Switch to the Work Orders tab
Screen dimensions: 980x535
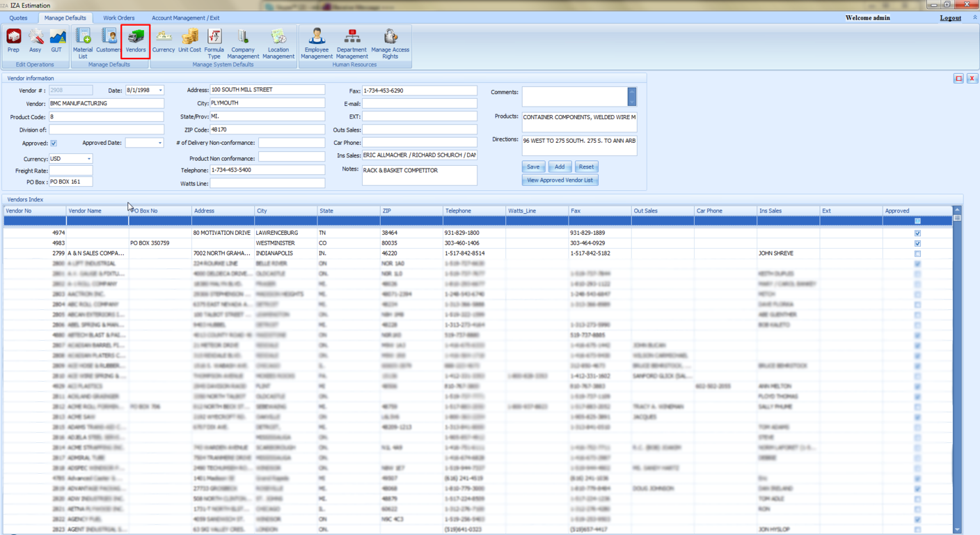pyautogui.click(x=119, y=18)
